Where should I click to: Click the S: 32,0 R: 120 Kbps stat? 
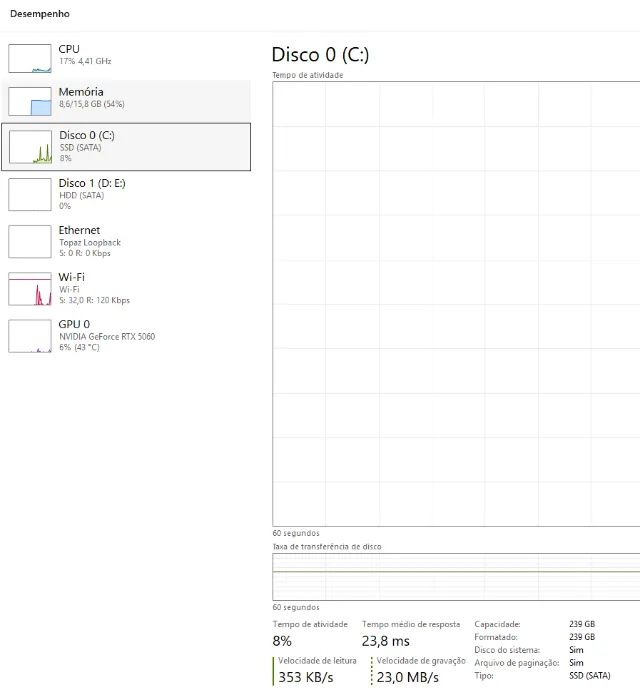(94, 300)
